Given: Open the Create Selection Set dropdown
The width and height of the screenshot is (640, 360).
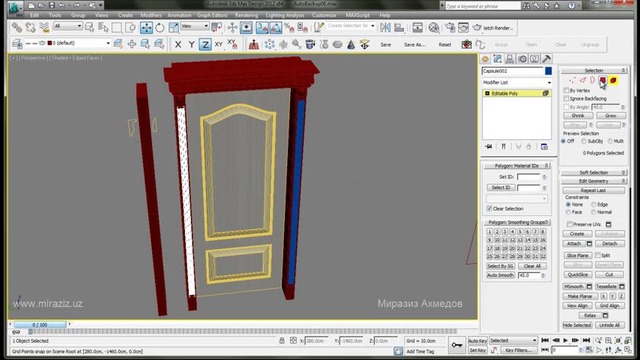Looking at the screenshot, I should pyautogui.click(x=350, y=26).
